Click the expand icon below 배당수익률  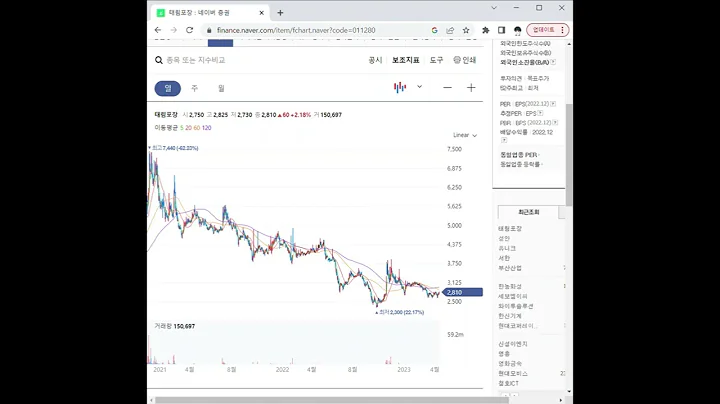pos(504,140)
